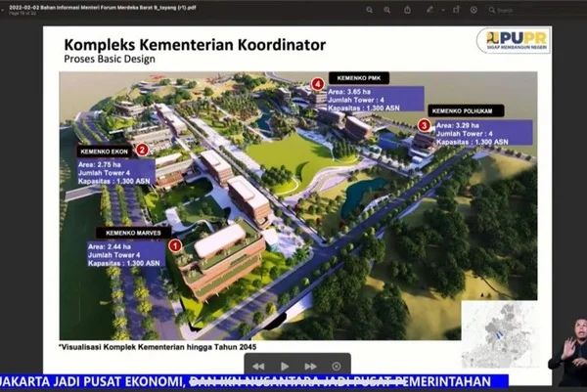This screenshot has width=587, height=392.
Task: Click the 'Area: 3.65 ha' info box
Action: point(376,100)
